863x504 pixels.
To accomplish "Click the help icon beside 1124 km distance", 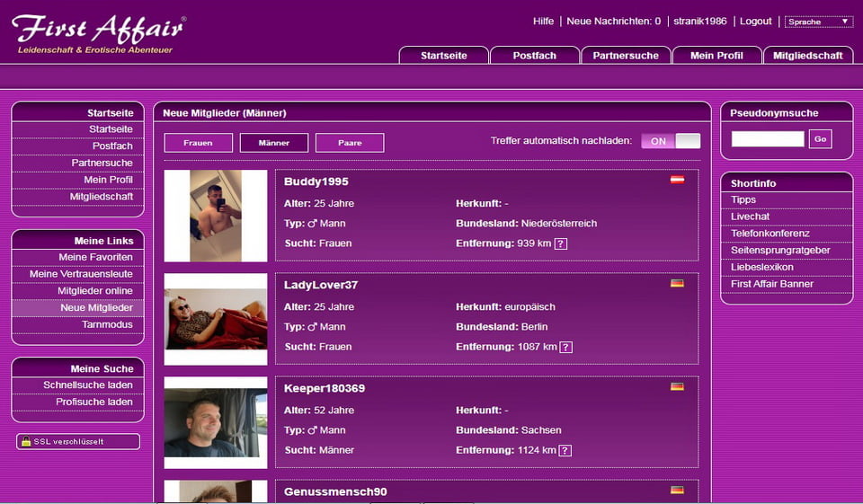I will point(565,450).
